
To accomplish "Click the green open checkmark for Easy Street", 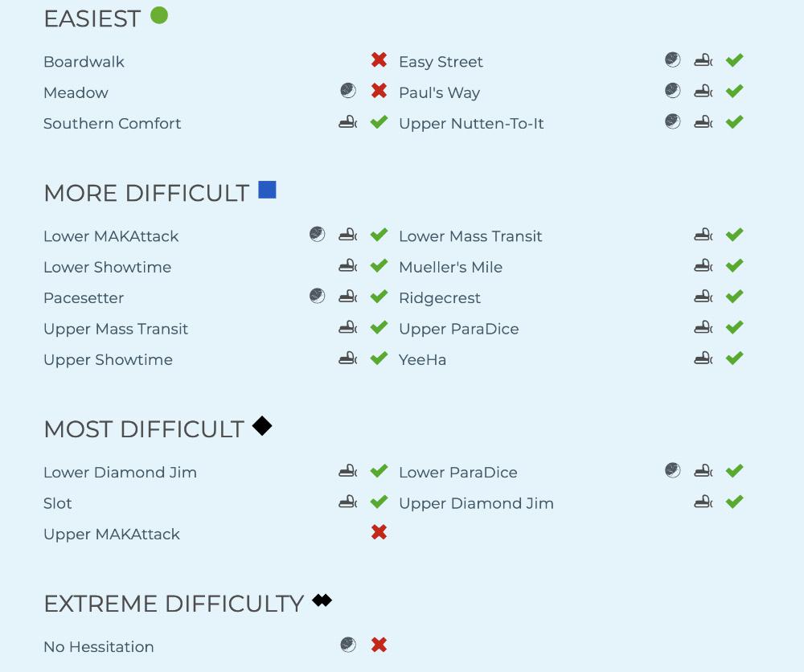I will pyautogui.click(x=734, y=60).
